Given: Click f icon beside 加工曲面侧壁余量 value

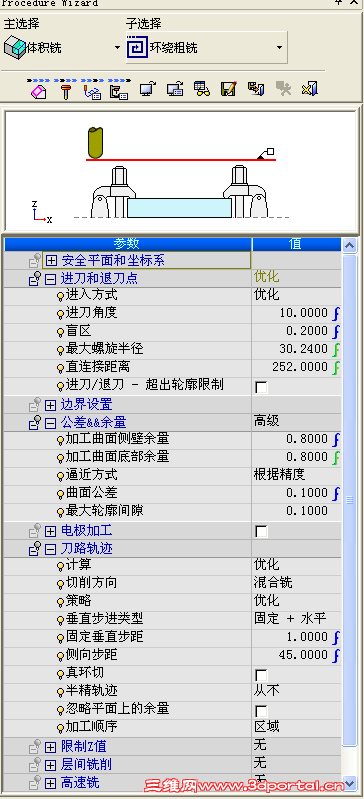Looking at the screenshot, I should point(336,439).
